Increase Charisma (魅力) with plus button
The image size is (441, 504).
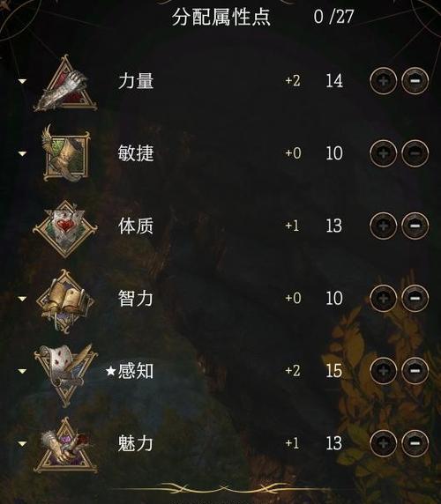coord(383,443)
